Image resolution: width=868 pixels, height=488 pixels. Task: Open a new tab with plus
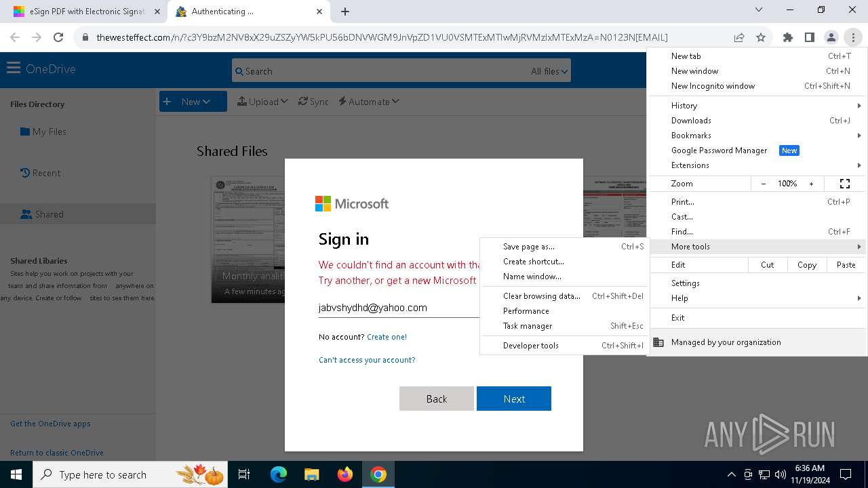point(345,12)
